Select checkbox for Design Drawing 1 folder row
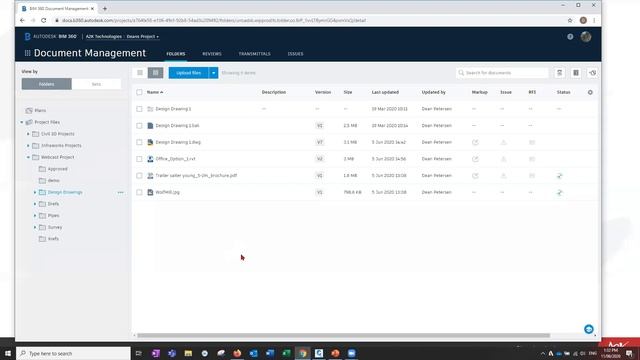The height and width of the screenshot is (360, 640). pyautogui.click(x=139, y=109)
